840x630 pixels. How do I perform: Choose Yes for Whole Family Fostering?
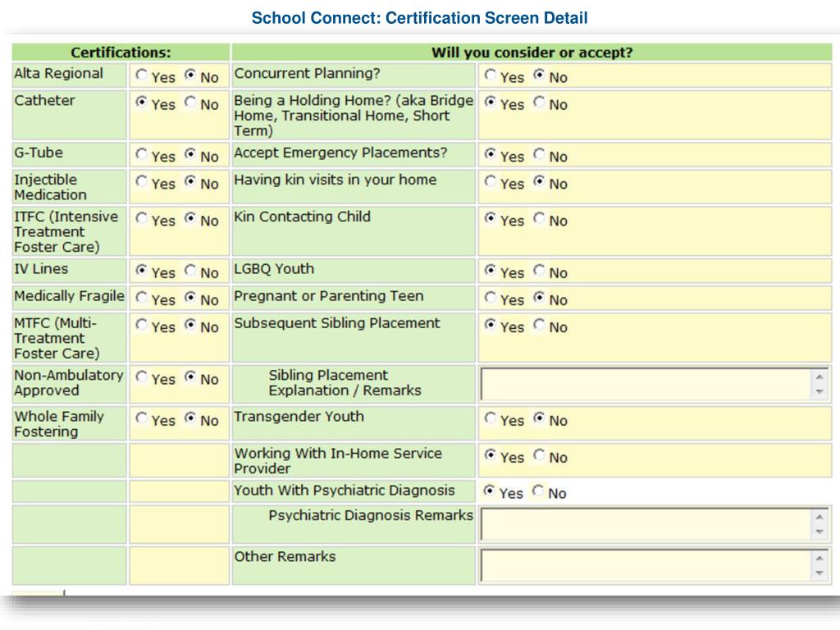[141, 418]
